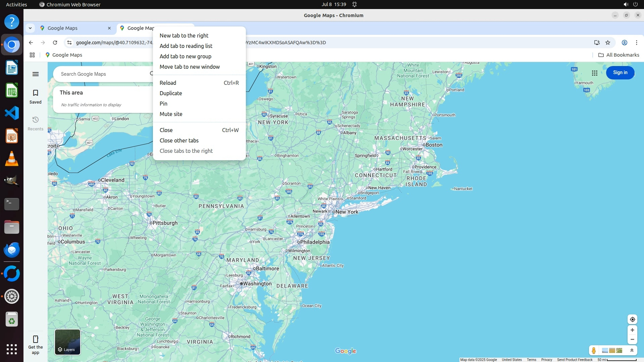This screenshot has height=362, width=644.
Task: Open the Google apps grid
Action: (x=595, y=73)
